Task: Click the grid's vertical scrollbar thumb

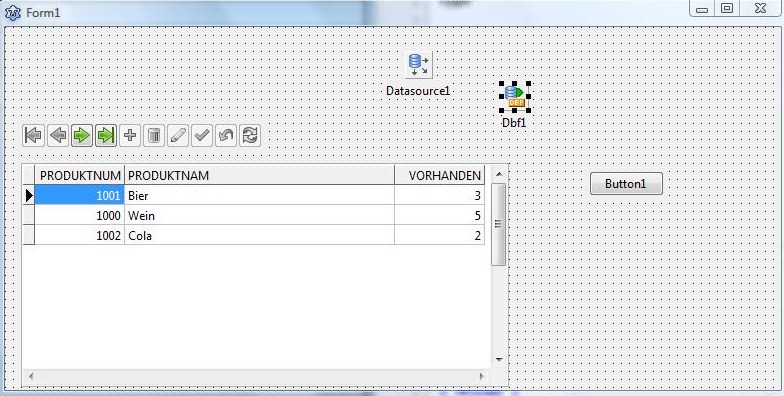Action: coord(498,224)
